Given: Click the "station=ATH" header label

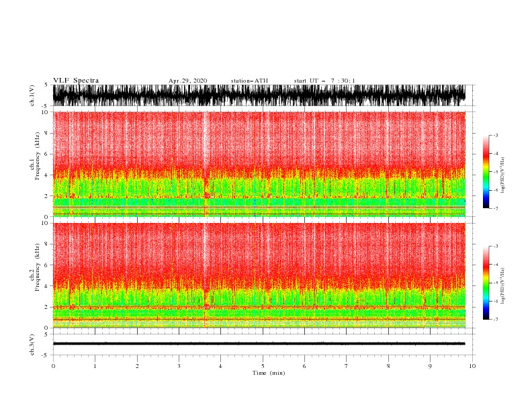Looking at the screenshot, I should click(x=249, y=81).
